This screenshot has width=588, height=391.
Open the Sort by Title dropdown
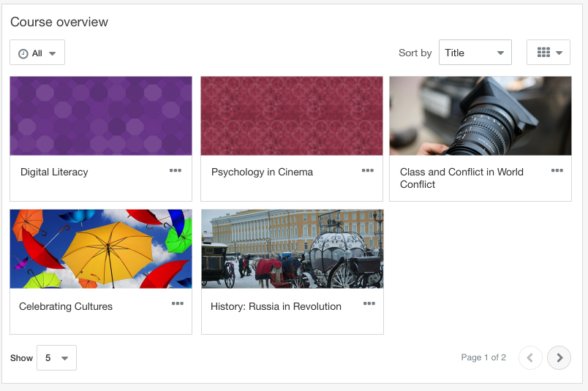click(475, 52)
